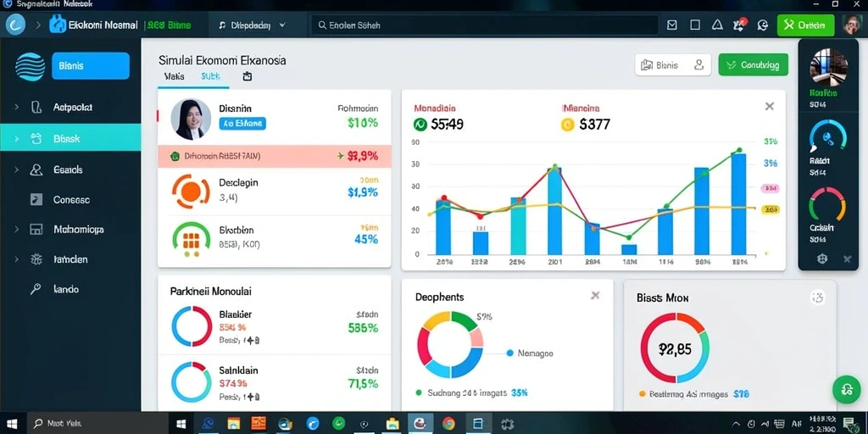This screenshot has width=868, height=434.
Task: Click the green Conutvigg button
Action: coord(753,64)
